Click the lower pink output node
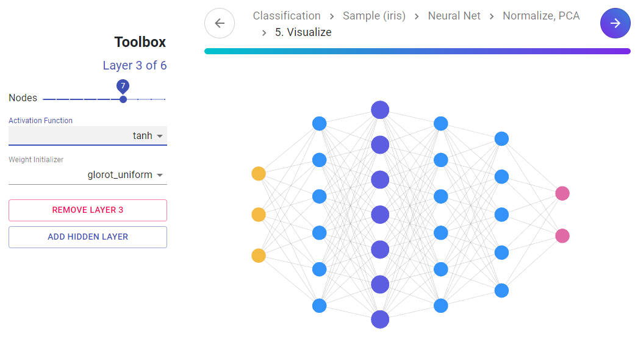 pos(562,235)
